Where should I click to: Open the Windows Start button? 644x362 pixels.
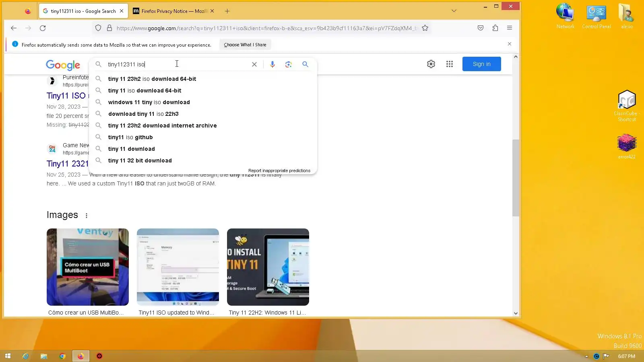[8, 356]
